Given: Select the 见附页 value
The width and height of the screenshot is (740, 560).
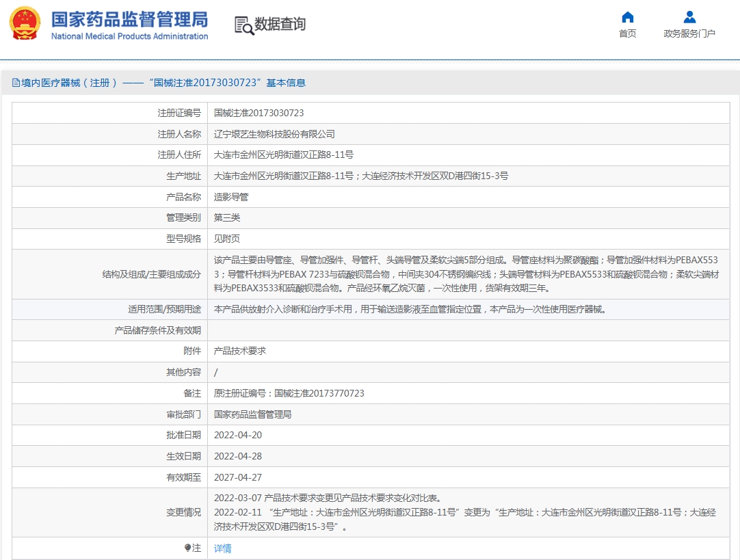Looking at the screenshot, I should coord(227,239).
